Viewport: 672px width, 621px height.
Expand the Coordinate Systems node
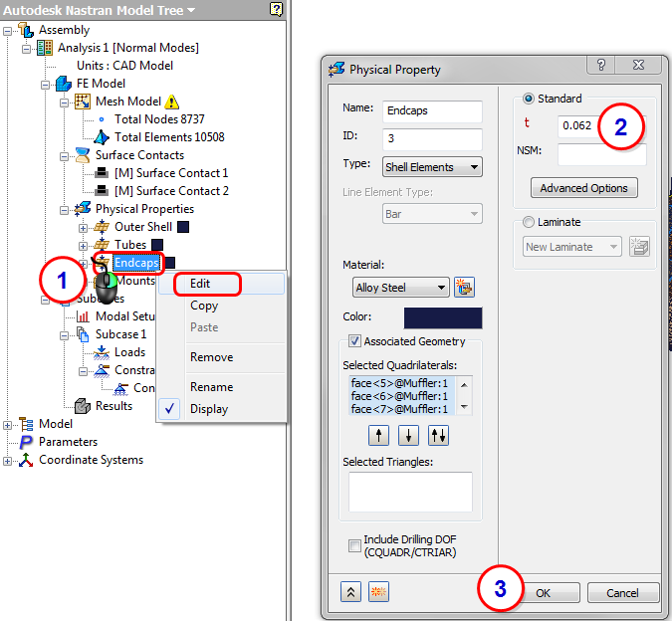tap(7, 461)
